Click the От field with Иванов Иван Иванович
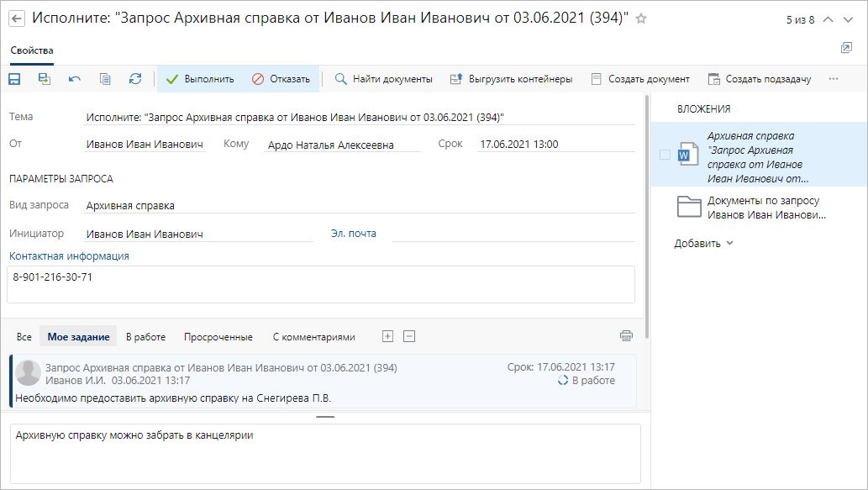Image resolution: width=868 pixels, height=490 pixels. (145, 145)
